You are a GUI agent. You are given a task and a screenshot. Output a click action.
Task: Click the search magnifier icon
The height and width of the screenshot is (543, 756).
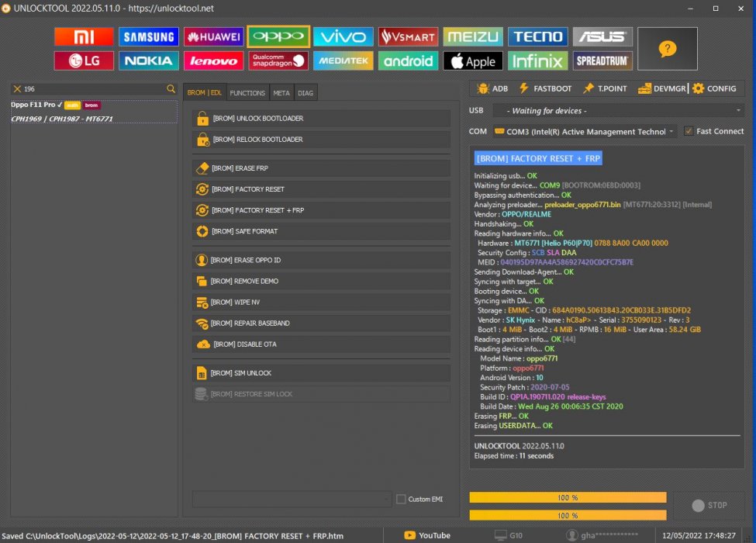click(x=171, y=88)
